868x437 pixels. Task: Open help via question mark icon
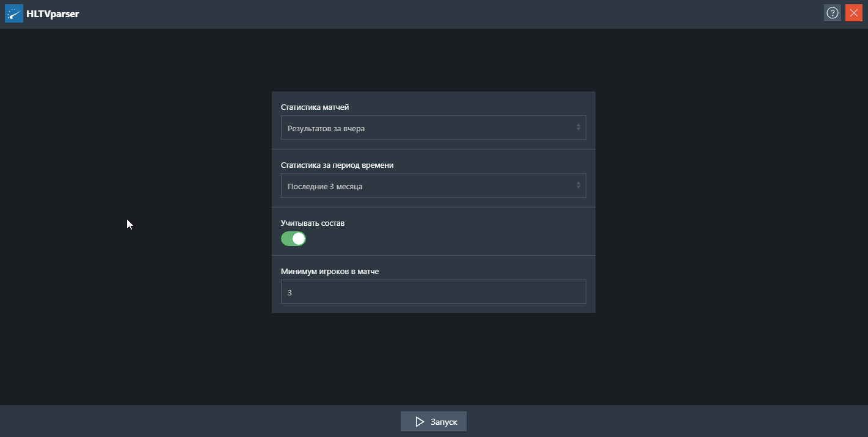[x=833, y=13]
